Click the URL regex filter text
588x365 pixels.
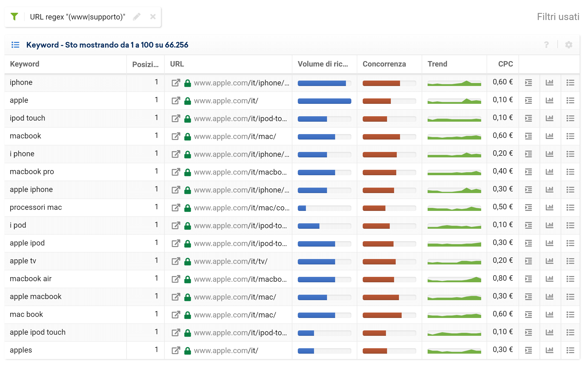click(x=78, y=17)
